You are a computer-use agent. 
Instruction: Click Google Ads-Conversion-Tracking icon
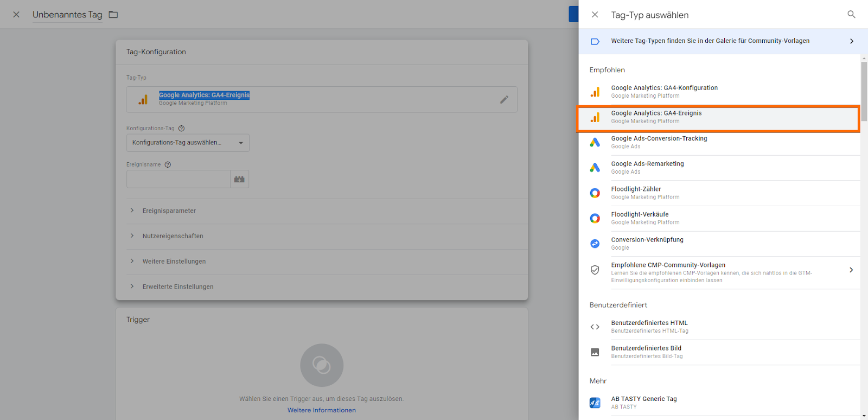tap(595, 142)
